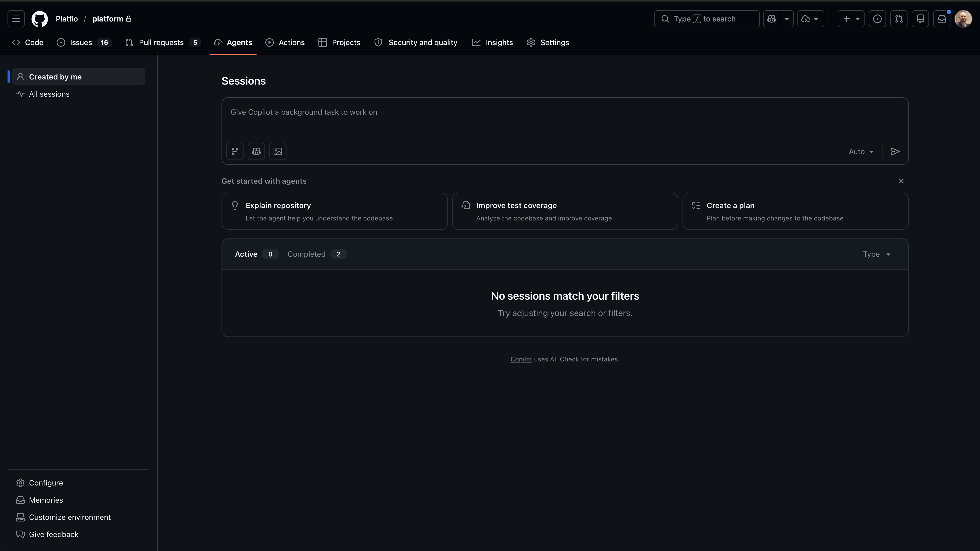Open the Auto model dropdown

(x=861, y=151)
